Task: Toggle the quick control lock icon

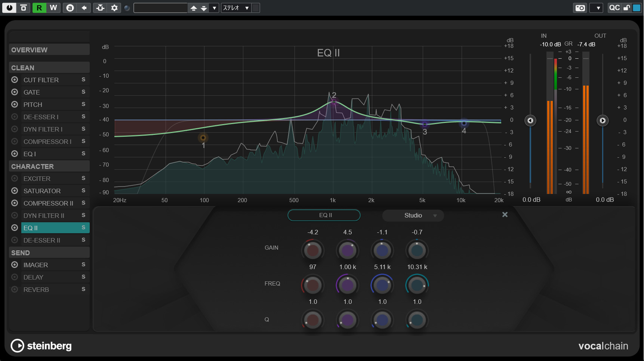Action: (627, 7)
